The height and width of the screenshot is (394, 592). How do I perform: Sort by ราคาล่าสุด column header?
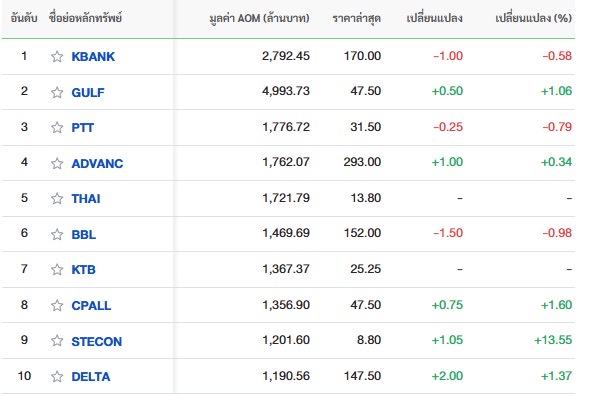tap(356, 18)
